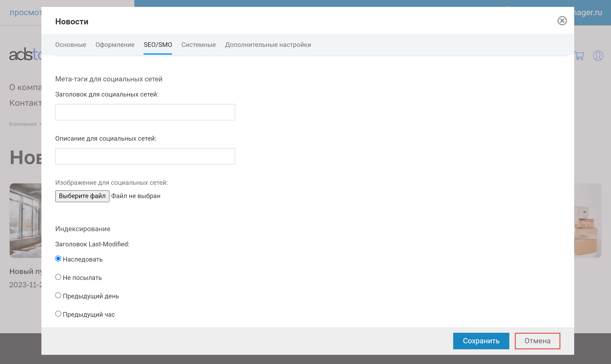Open Дополнительные настройки tab

268,45
